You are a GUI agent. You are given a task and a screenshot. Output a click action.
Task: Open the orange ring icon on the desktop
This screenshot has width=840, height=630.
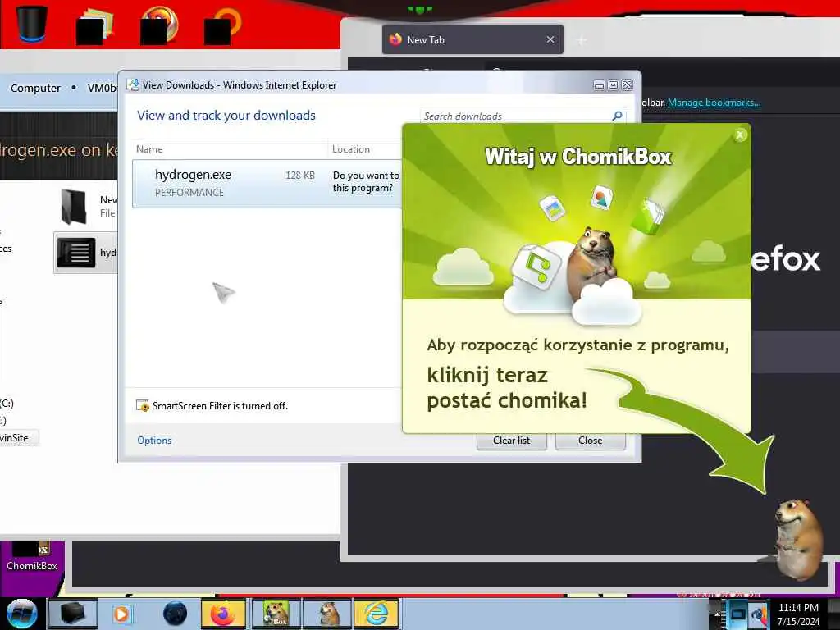223,25
